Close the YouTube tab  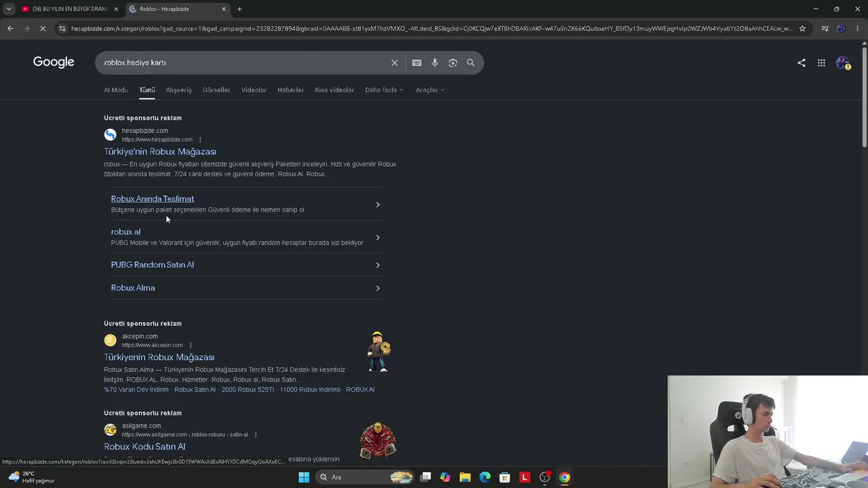click(x=116, y=9)
